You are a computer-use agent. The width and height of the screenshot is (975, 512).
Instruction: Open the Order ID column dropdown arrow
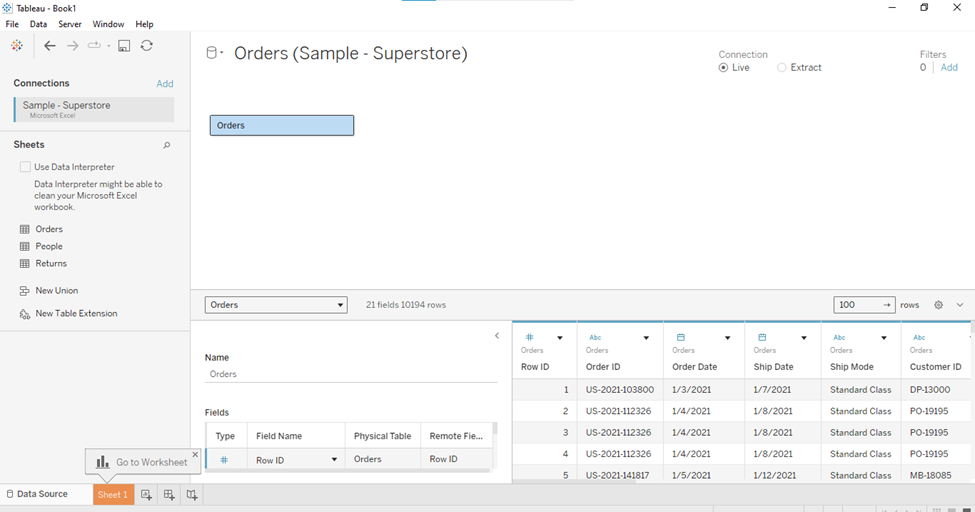click(646, 338)
